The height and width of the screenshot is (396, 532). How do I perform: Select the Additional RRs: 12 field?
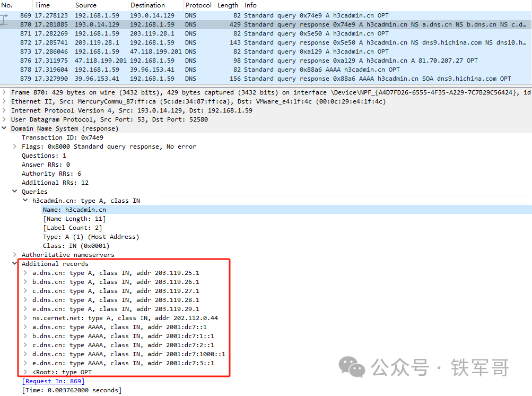55,183
